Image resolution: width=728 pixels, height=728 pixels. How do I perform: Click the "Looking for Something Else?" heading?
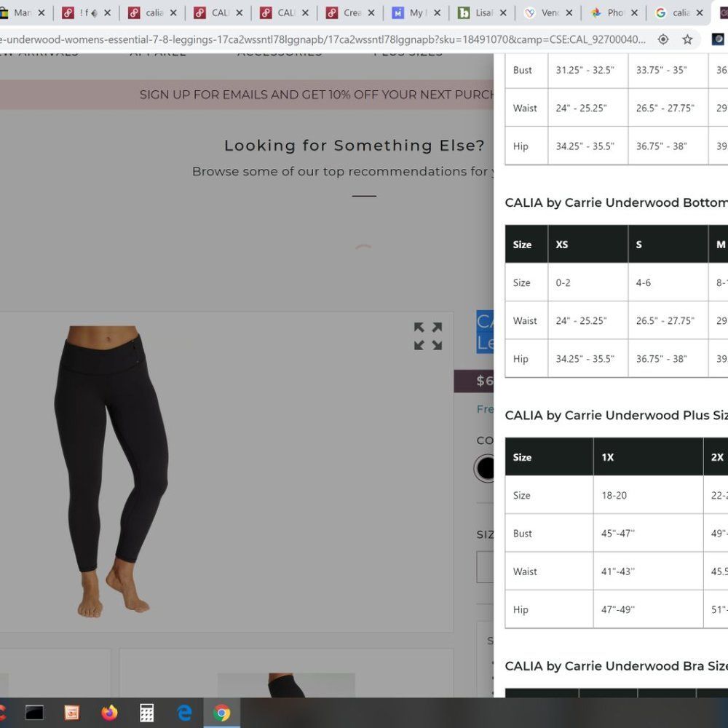(355, 146)
